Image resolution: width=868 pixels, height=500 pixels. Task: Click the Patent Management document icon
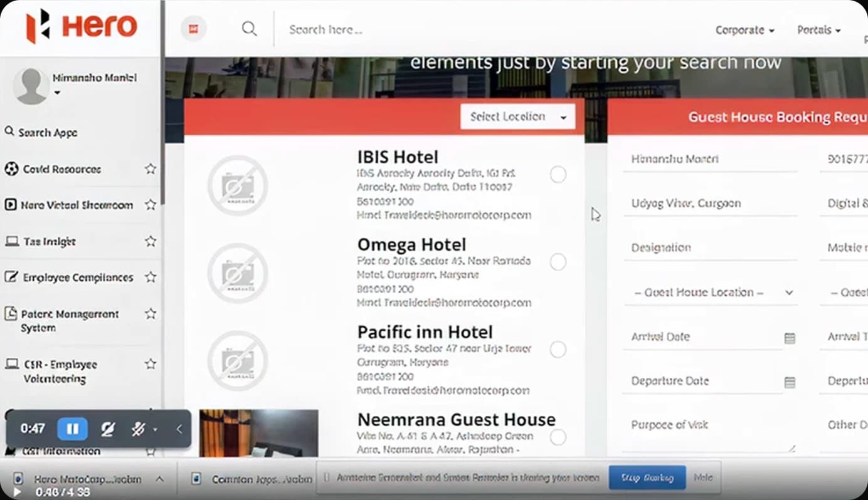tap(10, 313)
